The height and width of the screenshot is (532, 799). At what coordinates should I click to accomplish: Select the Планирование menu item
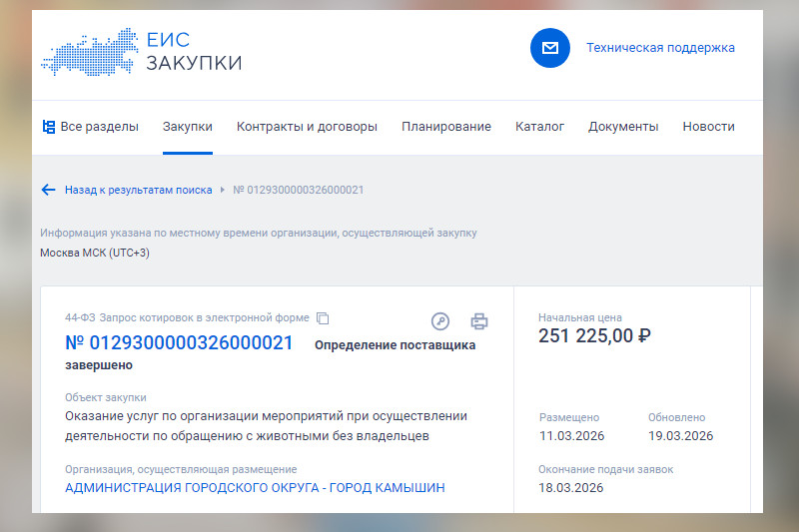pos(446,127)
